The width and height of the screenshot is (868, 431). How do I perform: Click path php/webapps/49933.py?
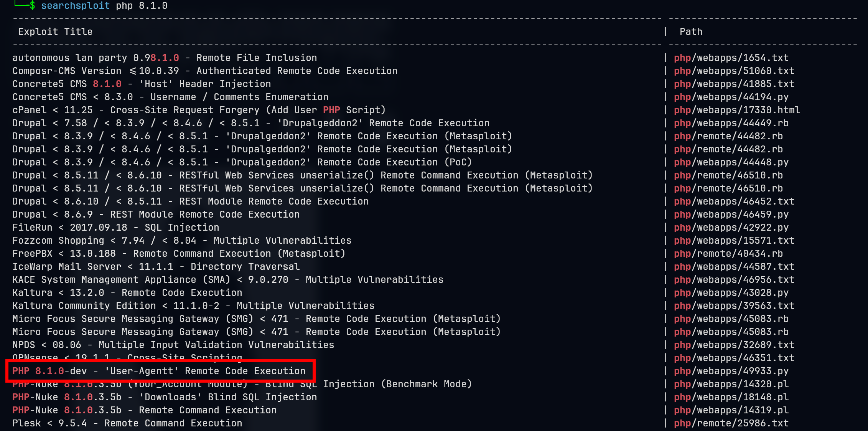coord(731,371)
